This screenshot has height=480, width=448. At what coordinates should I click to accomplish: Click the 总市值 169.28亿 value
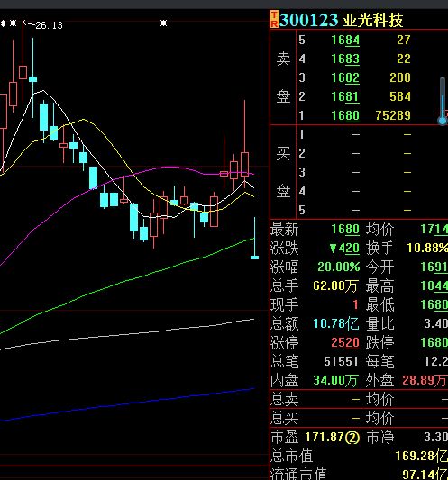tap(422, 457)
